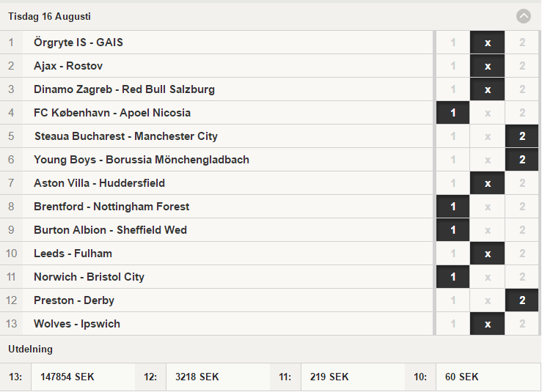Collapse the Tisdag 16 Augusti section
The height and width of the screenshot is (392, 542).
click(x=524, y=16)
